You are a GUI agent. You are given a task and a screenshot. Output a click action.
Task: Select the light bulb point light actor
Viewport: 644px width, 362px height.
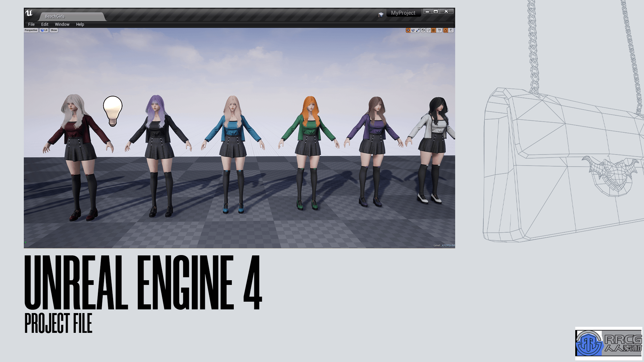coord(113,111)
